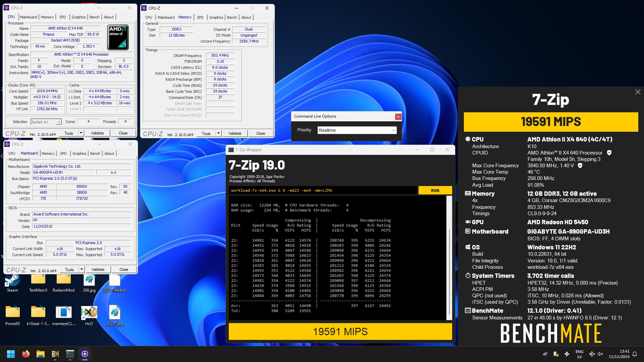Click the verified shield next to CPUID

point(609,153)
